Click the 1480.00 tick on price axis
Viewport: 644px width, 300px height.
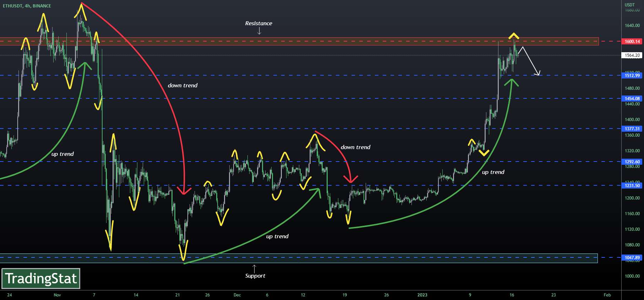click(632, 88)
